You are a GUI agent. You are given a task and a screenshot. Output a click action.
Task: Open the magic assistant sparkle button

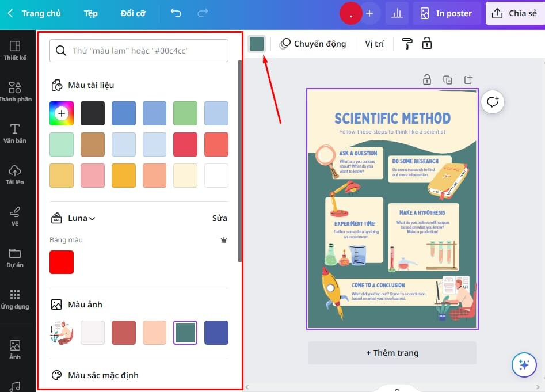click(x=524, y=364)
